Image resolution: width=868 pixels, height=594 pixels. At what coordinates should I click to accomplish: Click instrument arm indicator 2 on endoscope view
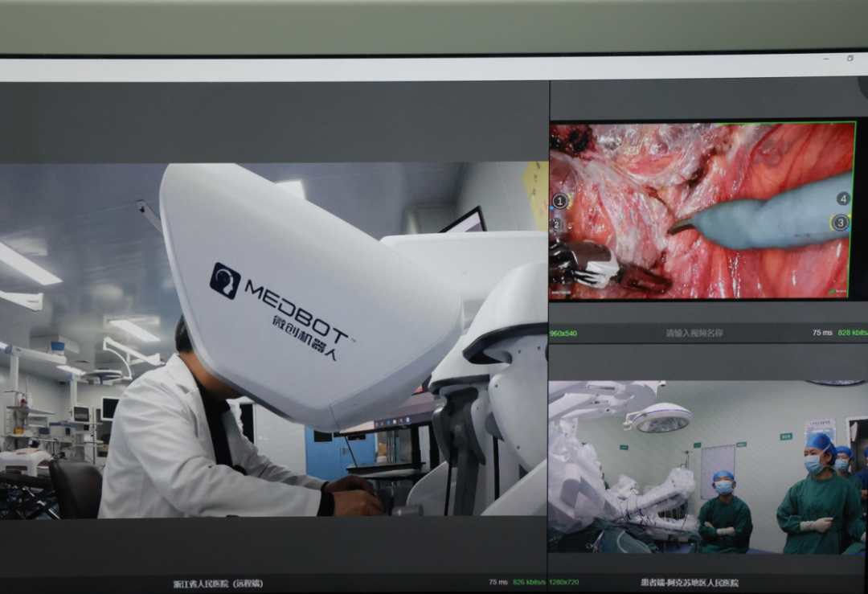tap(556, 225)
